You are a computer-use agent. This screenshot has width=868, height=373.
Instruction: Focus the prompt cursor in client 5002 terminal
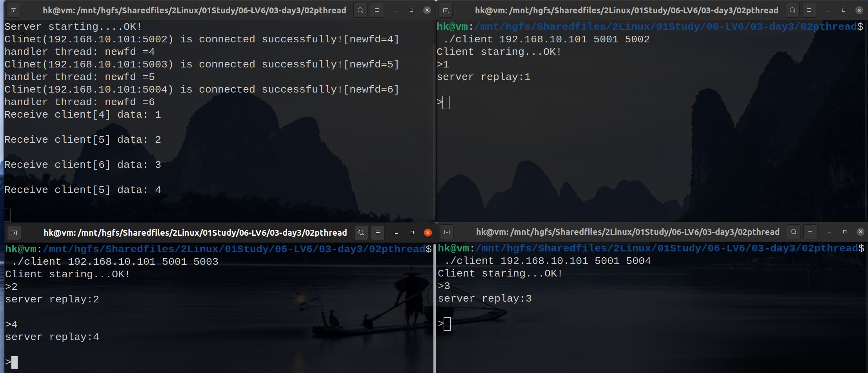coord(446,102)
